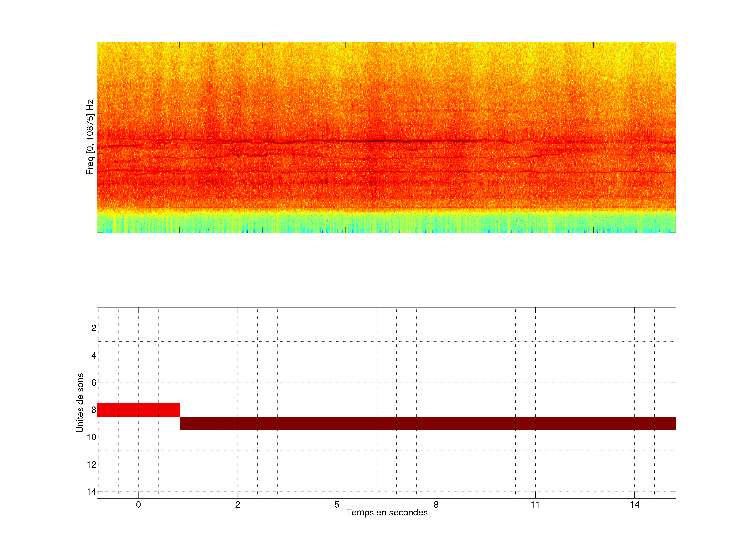Screen dimensions: 747x560
Task: Click the x-axis tick label 2
Action: (237, 505)
